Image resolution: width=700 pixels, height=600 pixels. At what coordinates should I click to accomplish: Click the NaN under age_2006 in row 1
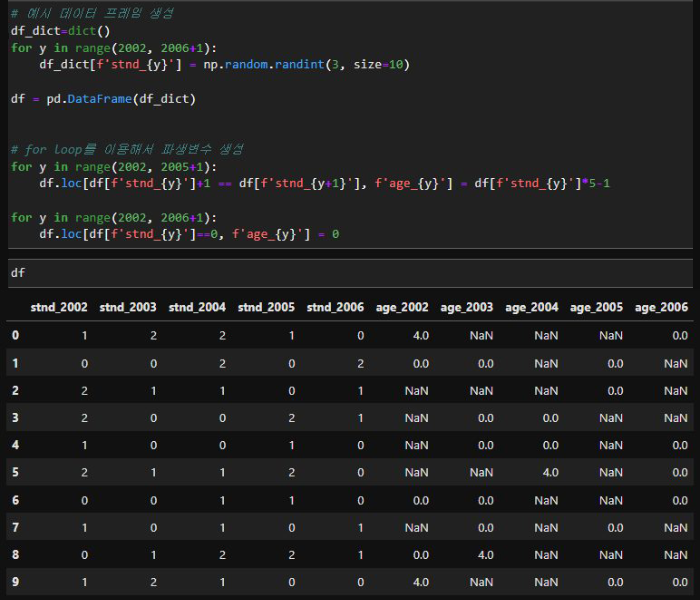(x=676, y=363)
